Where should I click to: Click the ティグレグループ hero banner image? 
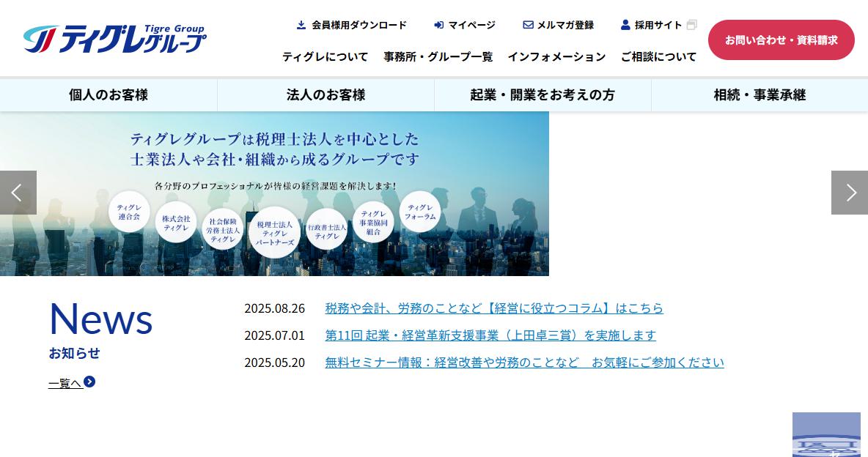(275, 193)
